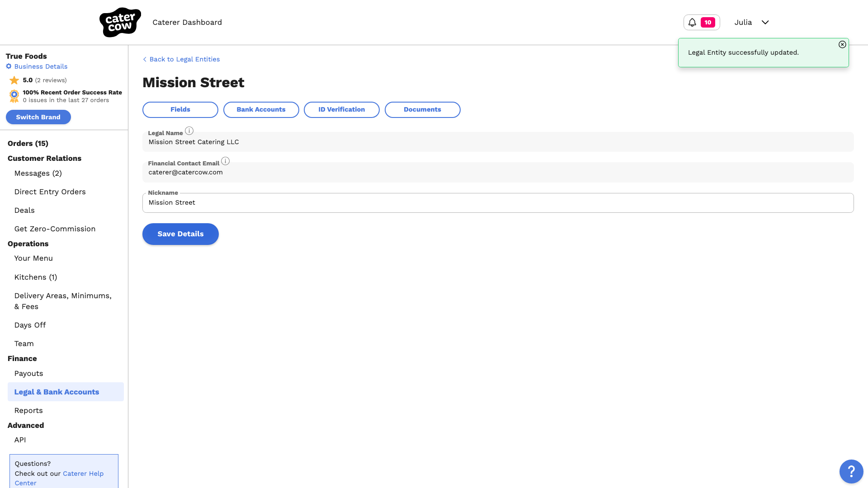Click the order success rate badge icon
Viewport: 868px width, 488px height.
14,96
